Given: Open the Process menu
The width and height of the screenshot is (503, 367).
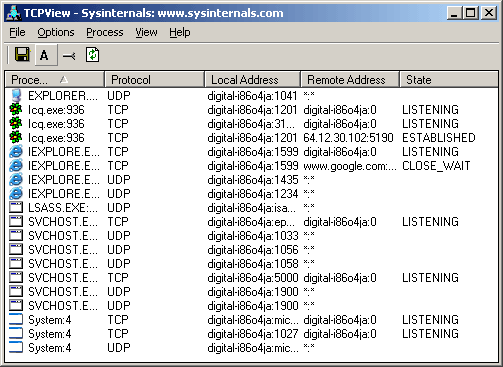Looking at the screenshot, I should coord(105,32).
